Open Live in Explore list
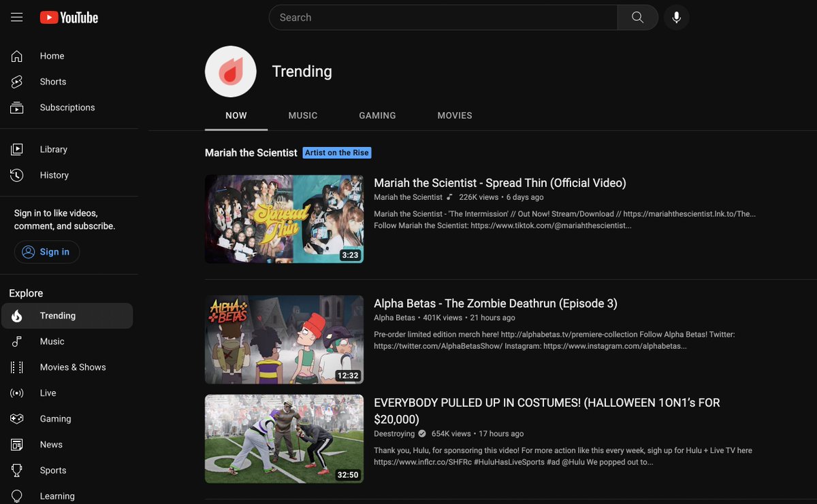817x504 pixels. pyautogui.click(x=67, y=393)
